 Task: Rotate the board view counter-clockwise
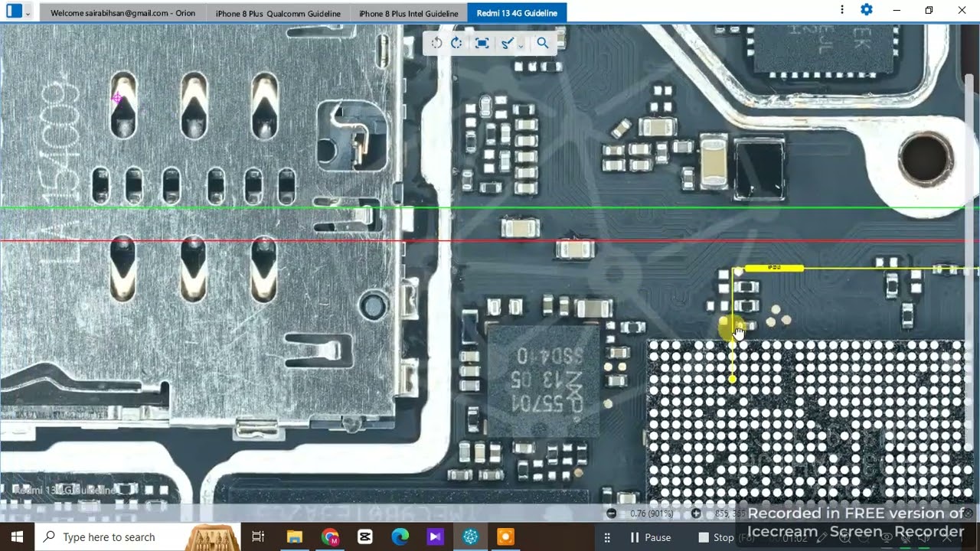coord(436,43)
